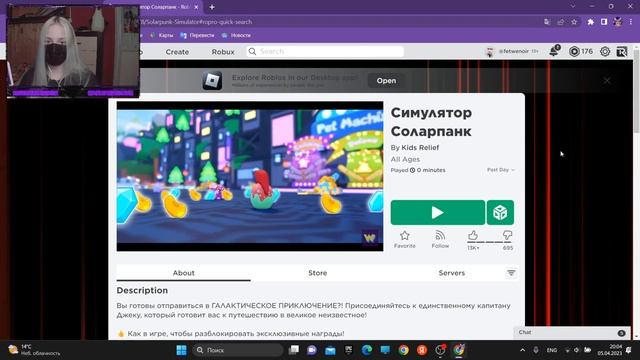Dislike the game with thumbs down
This screenshot has width=640, height=360.
[x=507, y=236]
